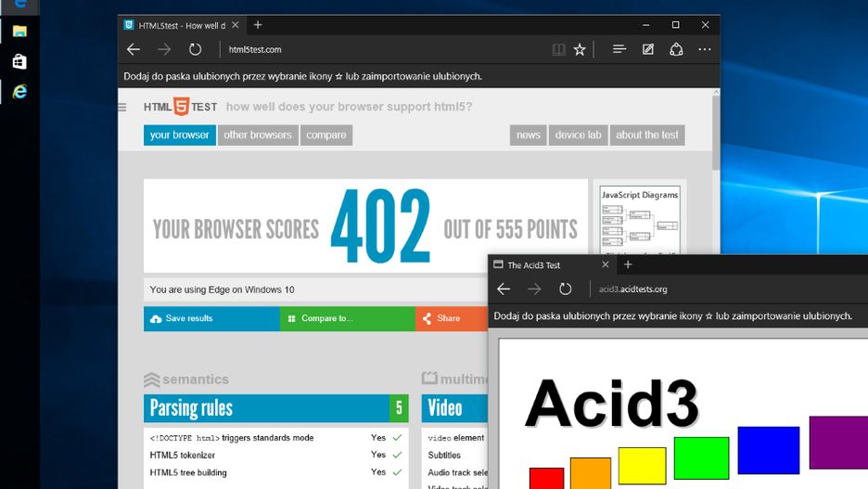The image size is (868, 489).
Task: Go back in the HTML5test Edge window
Action: pyautogui.click(x=134, y=49)
